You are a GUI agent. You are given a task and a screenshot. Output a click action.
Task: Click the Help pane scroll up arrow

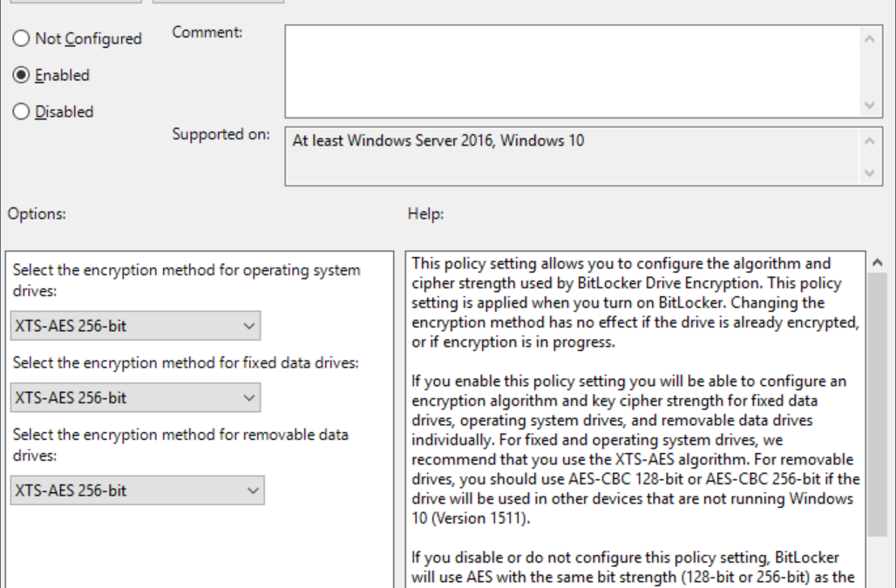878,262
